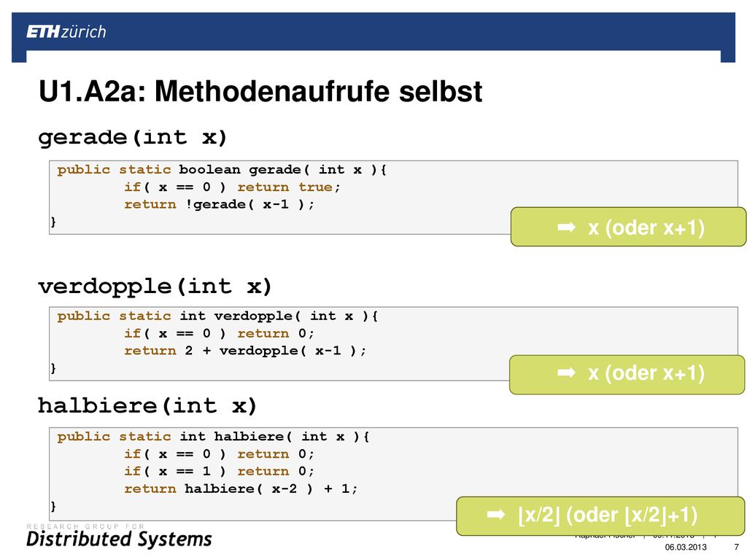The image size is (747, 560).
Task: Click the first 'x (oder x+1)' answer box
Action: [628, 227]
